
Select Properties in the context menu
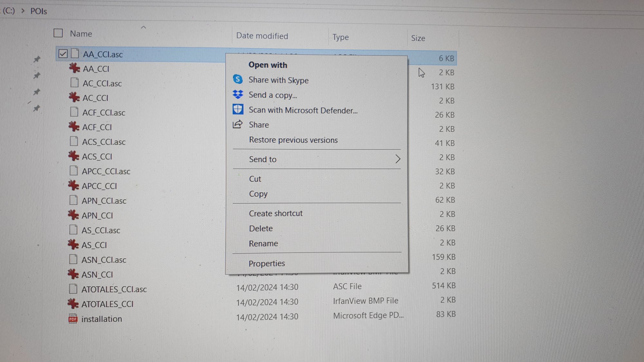click(267, 264)
